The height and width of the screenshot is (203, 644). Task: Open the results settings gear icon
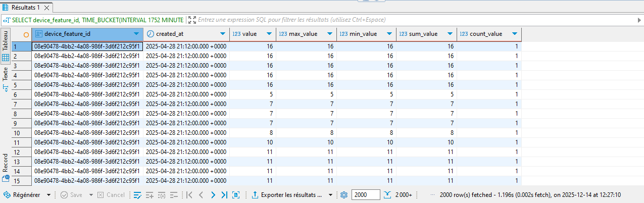344,195
